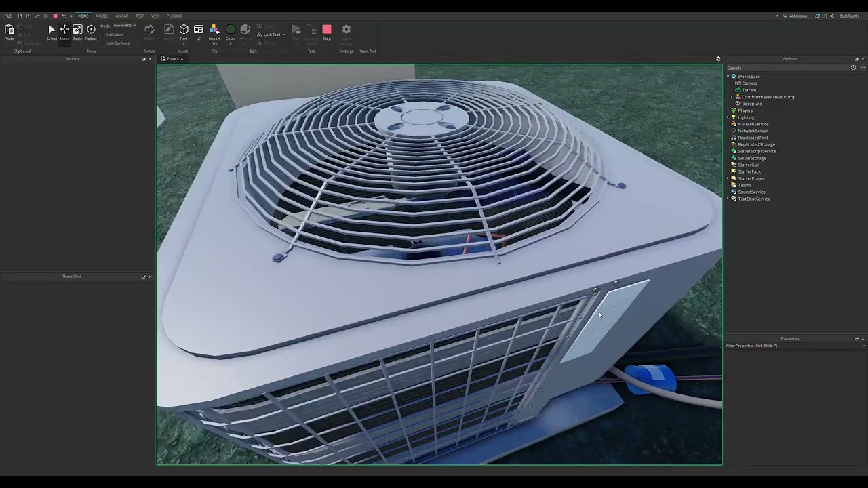Undock the Explorer panel

coord(856,59)
